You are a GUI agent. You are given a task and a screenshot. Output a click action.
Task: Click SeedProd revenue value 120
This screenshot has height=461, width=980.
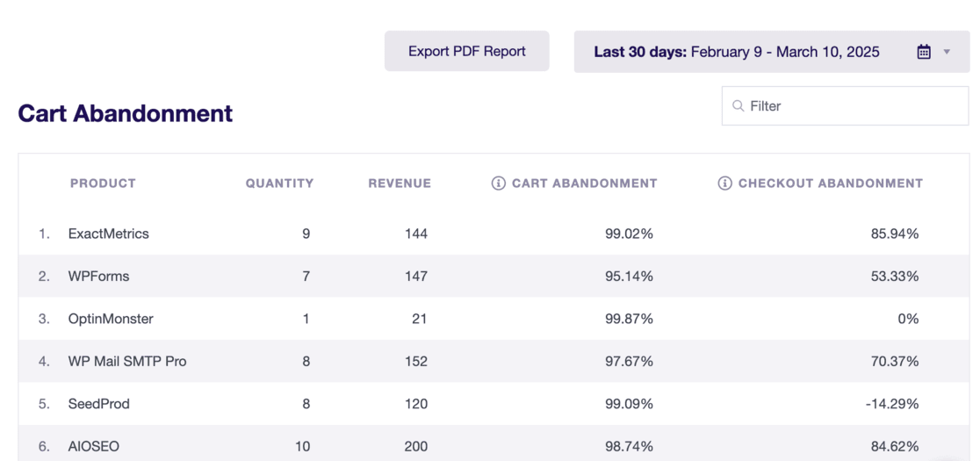tap(415, 404)
